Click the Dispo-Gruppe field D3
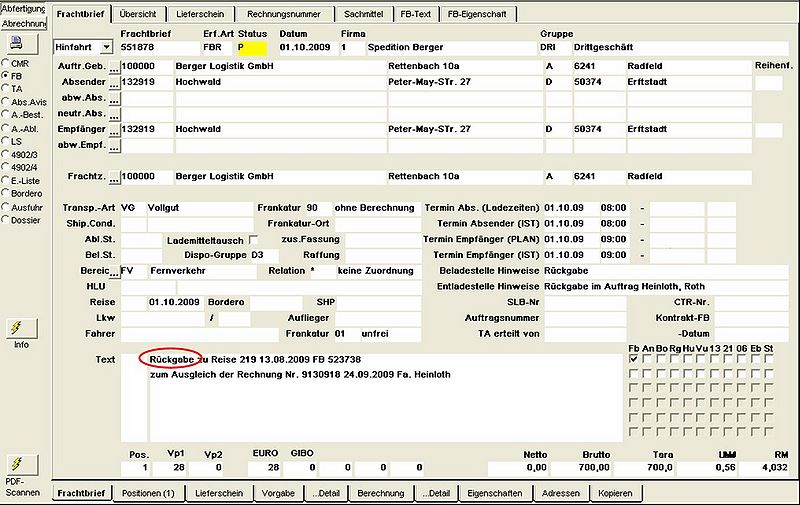The width and height of the screenshot is (800, 505). tap(264, 256)
